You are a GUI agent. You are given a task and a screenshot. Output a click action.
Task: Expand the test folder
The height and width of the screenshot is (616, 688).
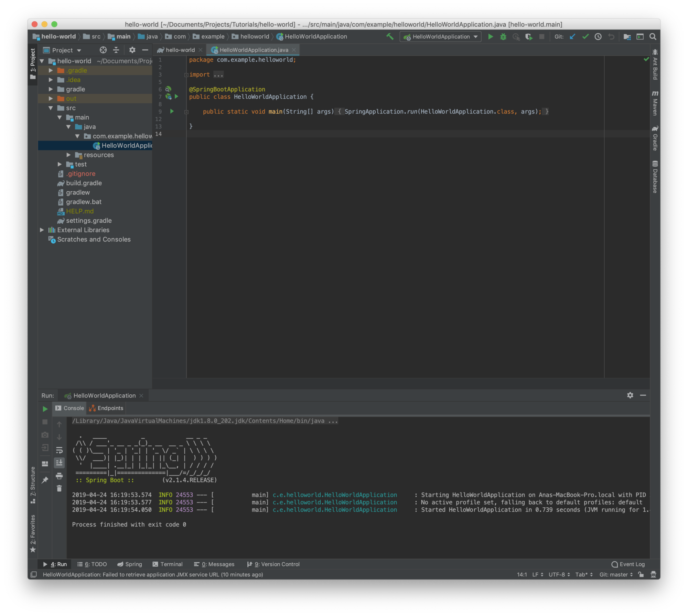click(x=60, y=164)
